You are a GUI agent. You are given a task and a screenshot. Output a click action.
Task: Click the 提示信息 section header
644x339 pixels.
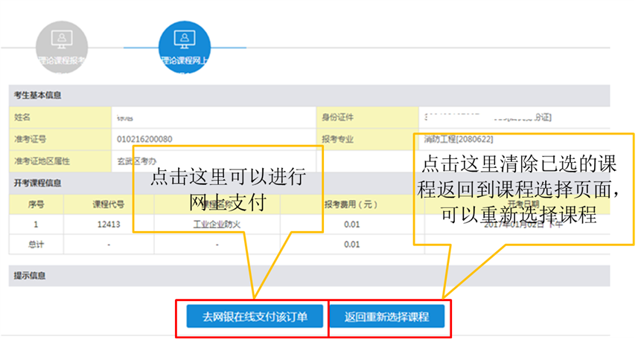(30, 275)
